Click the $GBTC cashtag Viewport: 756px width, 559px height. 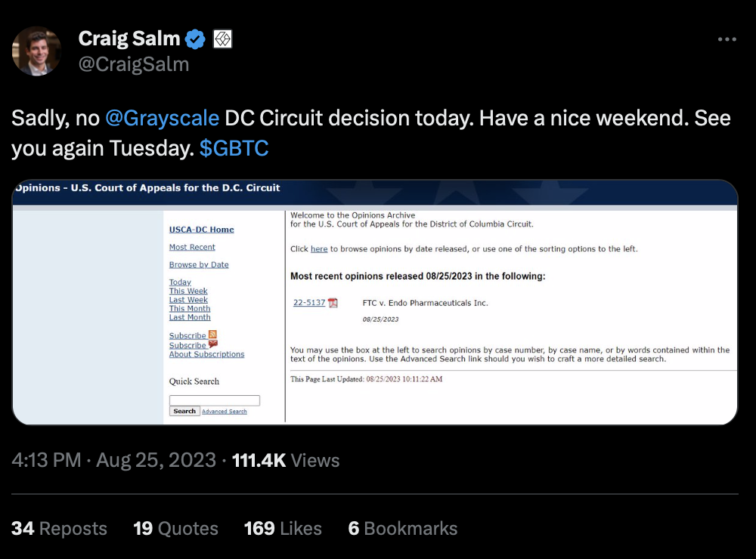234,148
